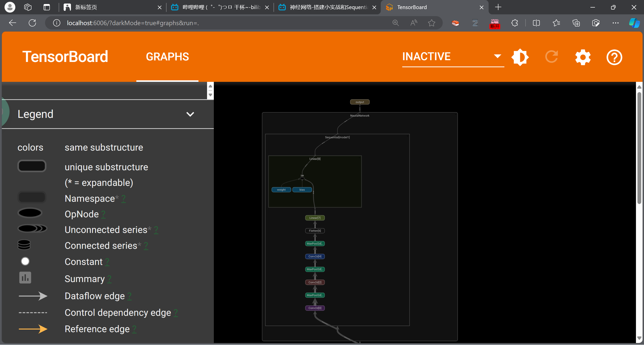Click the reload data refresh icon
This screenshot has height=345, width=644.
[551, 57]
